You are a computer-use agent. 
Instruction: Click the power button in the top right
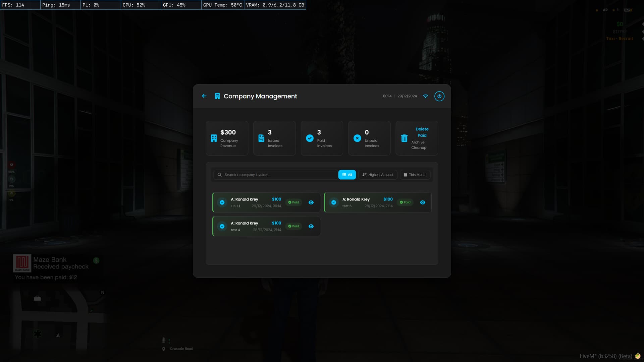439,96
